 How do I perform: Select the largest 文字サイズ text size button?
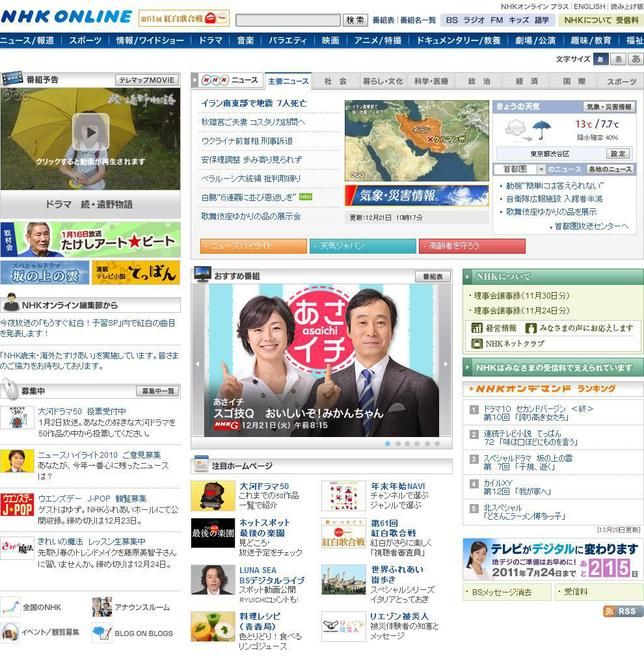click(636, 59)
